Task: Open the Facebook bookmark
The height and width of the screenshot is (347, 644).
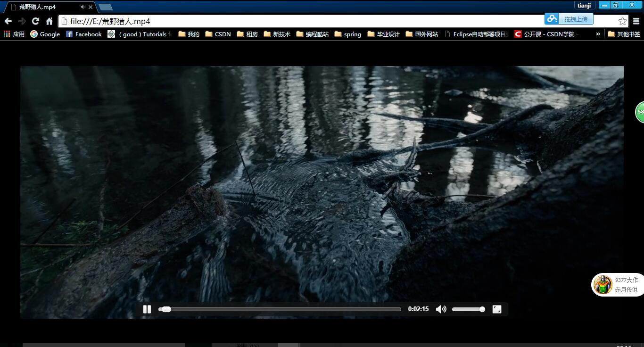Action: [x=83, y=34]
